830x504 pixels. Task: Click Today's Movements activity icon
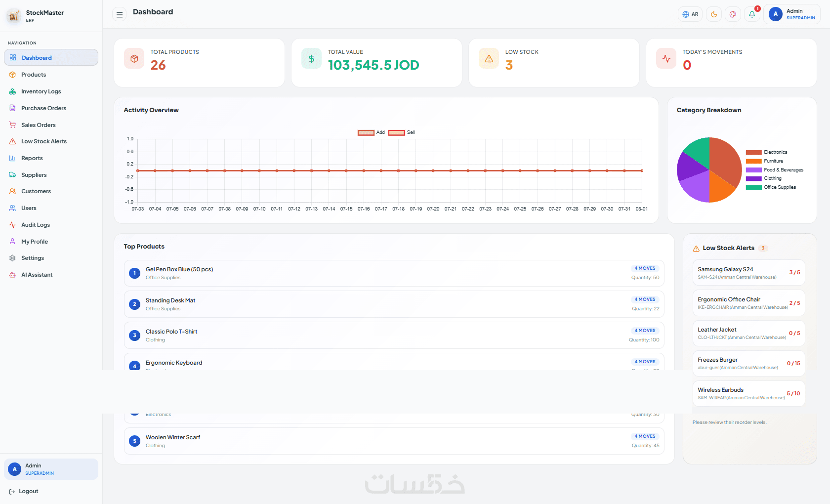pyautogui.click(x=666, y=58)
